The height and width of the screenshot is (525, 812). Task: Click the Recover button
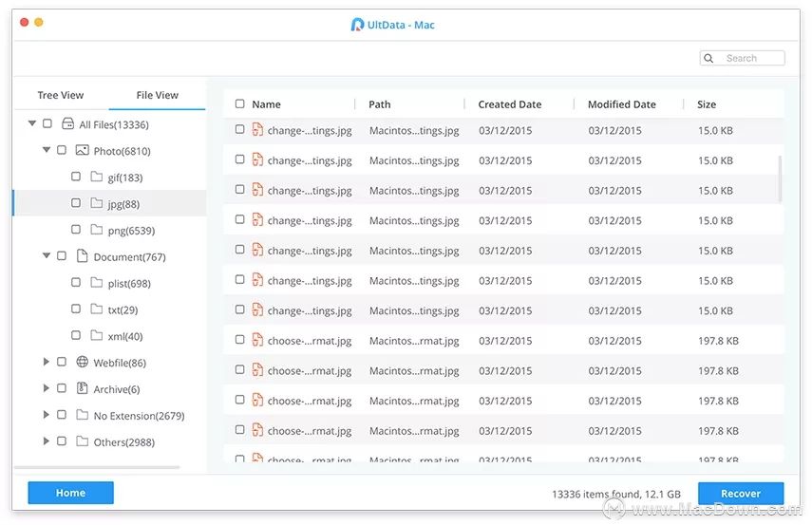coord(741,494)
